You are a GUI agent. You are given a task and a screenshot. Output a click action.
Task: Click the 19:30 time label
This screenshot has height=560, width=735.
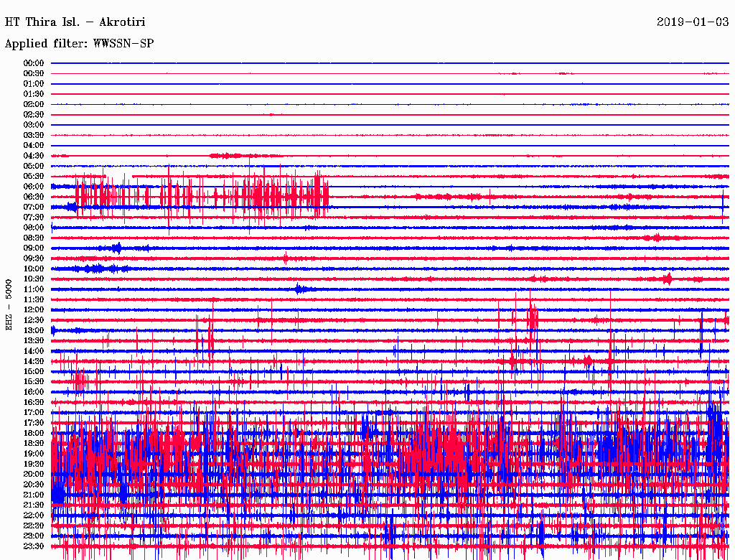pyautogui.click(x=34, y=464)
